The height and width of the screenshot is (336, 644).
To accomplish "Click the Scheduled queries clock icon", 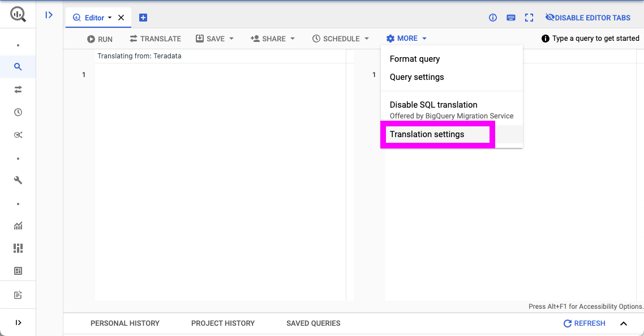I will [18, 112].
